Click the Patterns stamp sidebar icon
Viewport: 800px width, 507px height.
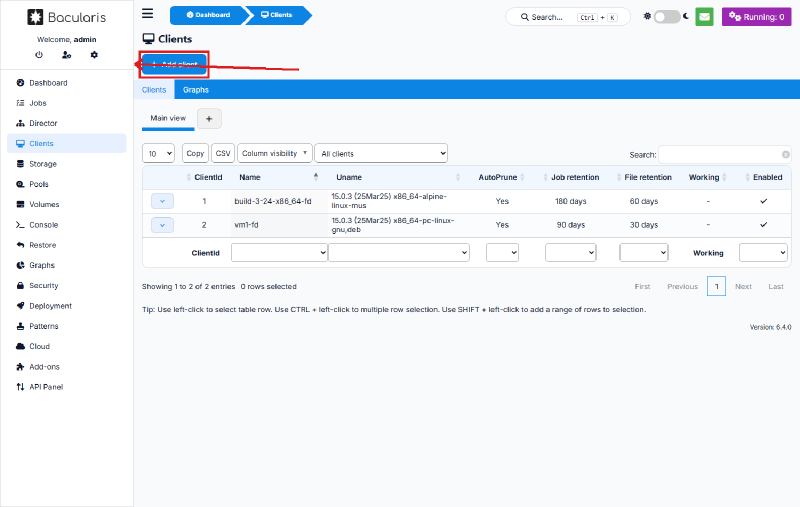[x=20, y=326]
